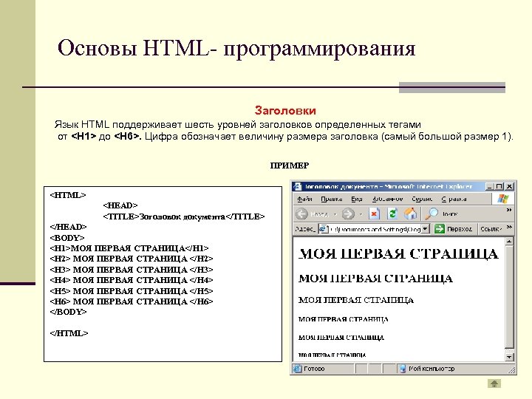Click the slide home navigation icon
The image size is (532, 399).
(494, 383)
